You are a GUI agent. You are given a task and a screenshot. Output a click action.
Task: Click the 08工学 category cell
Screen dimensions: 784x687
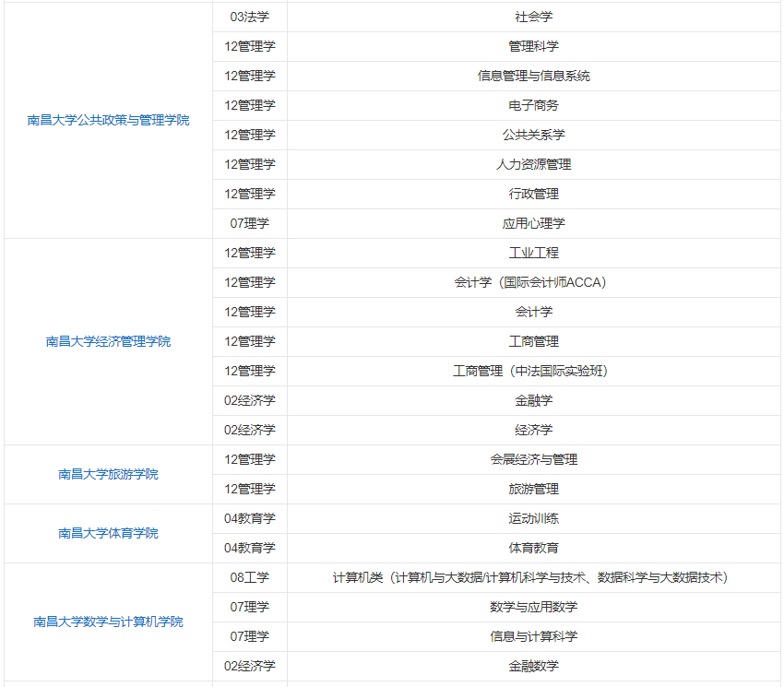click(250, 577)
